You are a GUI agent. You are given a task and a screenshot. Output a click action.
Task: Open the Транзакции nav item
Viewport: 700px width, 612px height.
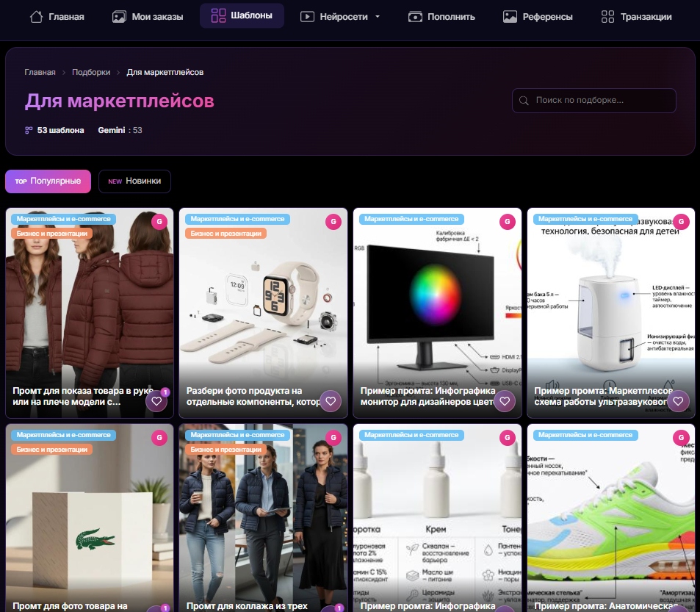point(636,17)
